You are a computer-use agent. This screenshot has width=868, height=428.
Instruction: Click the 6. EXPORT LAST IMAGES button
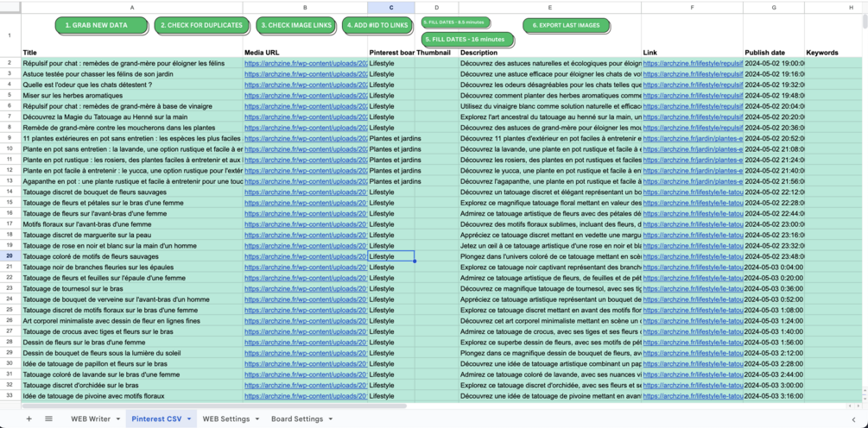[566, 25]
